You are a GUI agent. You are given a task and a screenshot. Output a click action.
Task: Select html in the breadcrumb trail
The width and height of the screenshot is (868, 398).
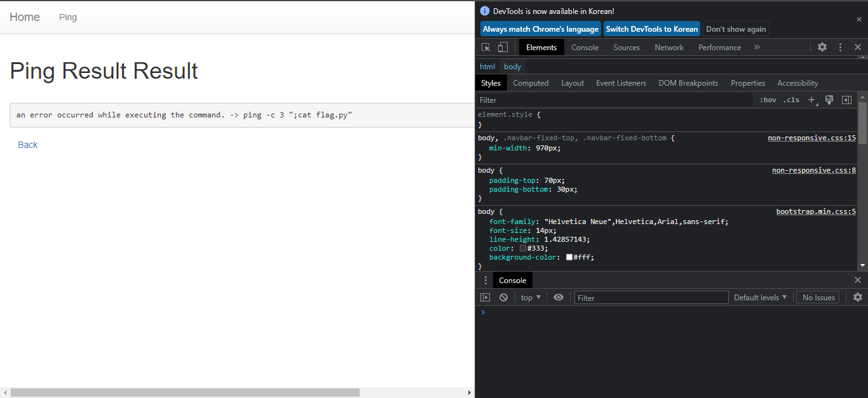click(487, 67)
